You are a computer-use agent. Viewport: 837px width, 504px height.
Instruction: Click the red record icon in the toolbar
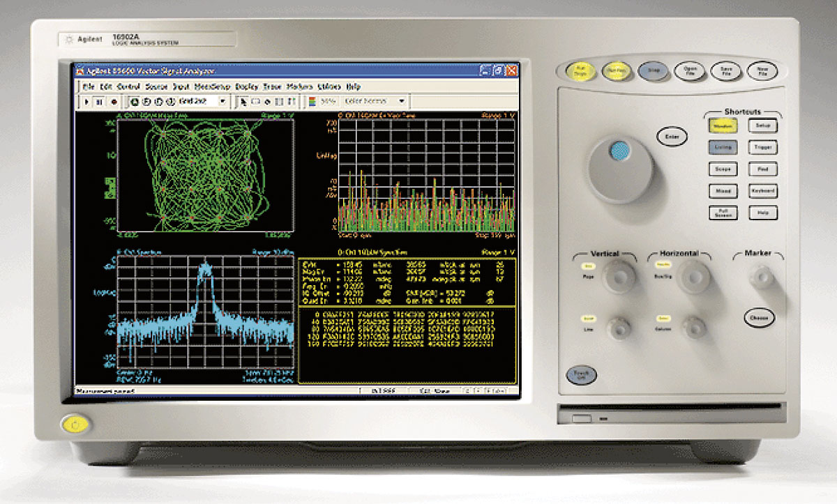(113, 102)
